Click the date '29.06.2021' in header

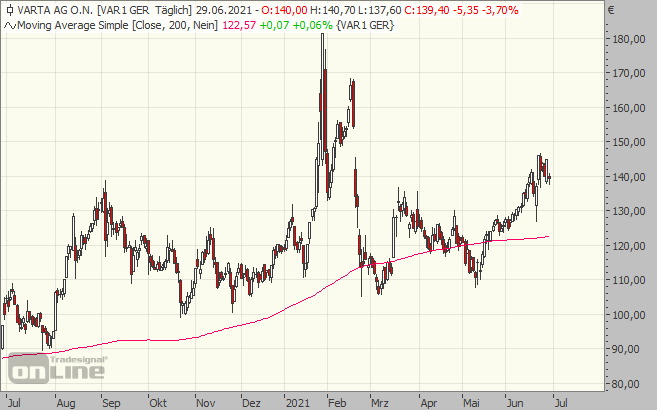click(x=224, y=10)
